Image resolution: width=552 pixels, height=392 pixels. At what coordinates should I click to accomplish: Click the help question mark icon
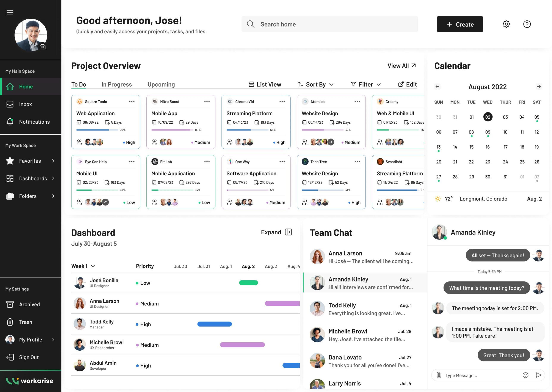(527, 24)
